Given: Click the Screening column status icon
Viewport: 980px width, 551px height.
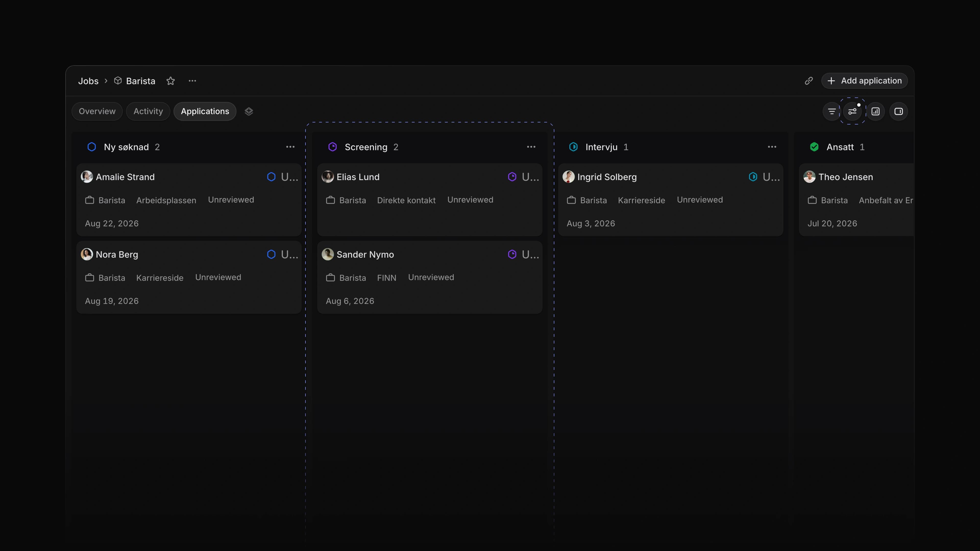Looking at the screenshot, I should coord(333,147).
